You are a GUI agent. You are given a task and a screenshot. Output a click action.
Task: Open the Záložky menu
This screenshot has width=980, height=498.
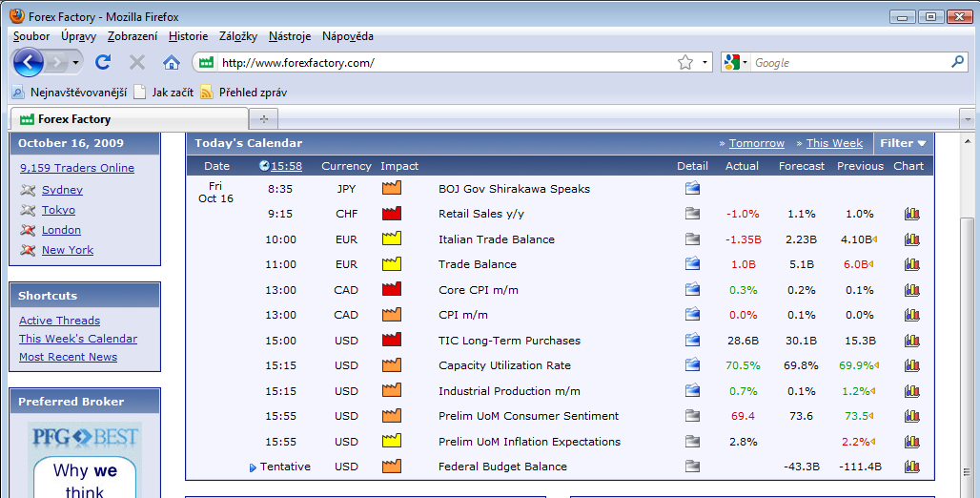[238, 36]
